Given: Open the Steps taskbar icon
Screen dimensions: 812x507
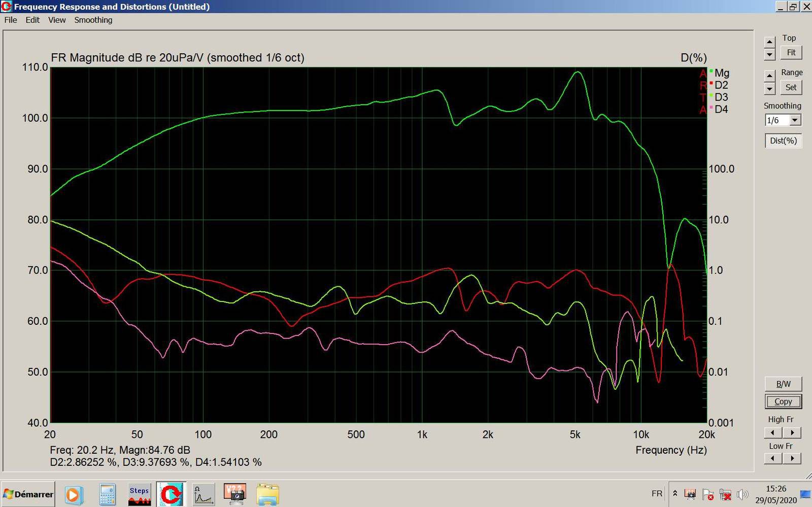Looking at the screenshot, I should coord(139,495).
